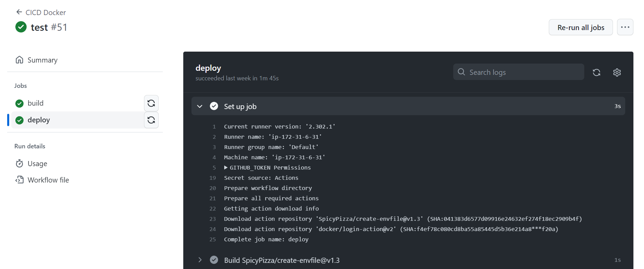644x269 pixels.
Task: Click the green success check next to test #51
Action: (x=21, y=27)
